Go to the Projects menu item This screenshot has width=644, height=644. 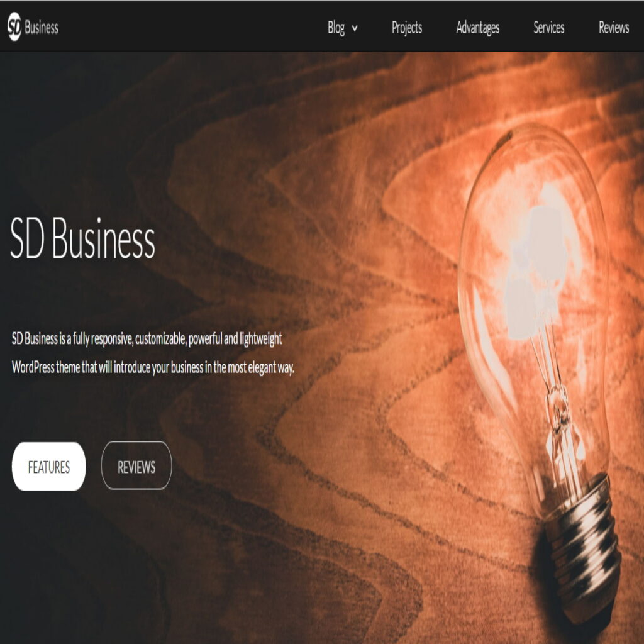tap(407, 28)
